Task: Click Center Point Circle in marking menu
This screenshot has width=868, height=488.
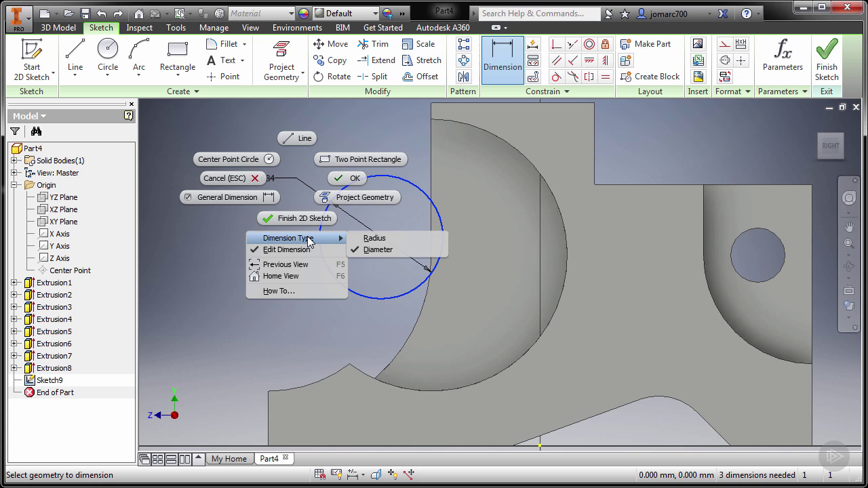Action: click(236, 159)
